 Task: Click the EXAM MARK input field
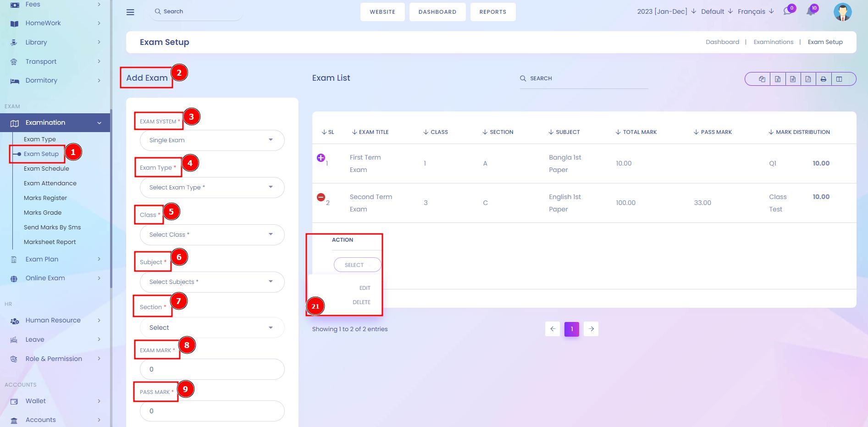coord(212,369)
